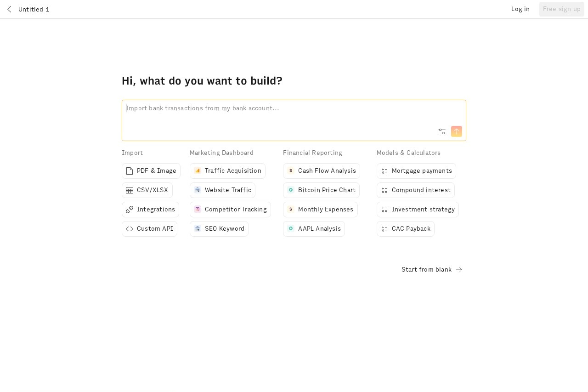This screenshot has width=588, height=392.
Task: Click the Log in link
Action: tap(520, 9)
